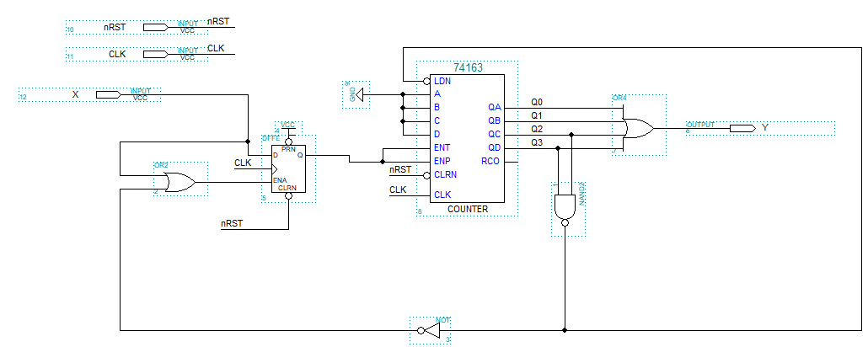868x347 pixels.
Task: Select the DFFE flip-flop block
Action: point(288,168)
